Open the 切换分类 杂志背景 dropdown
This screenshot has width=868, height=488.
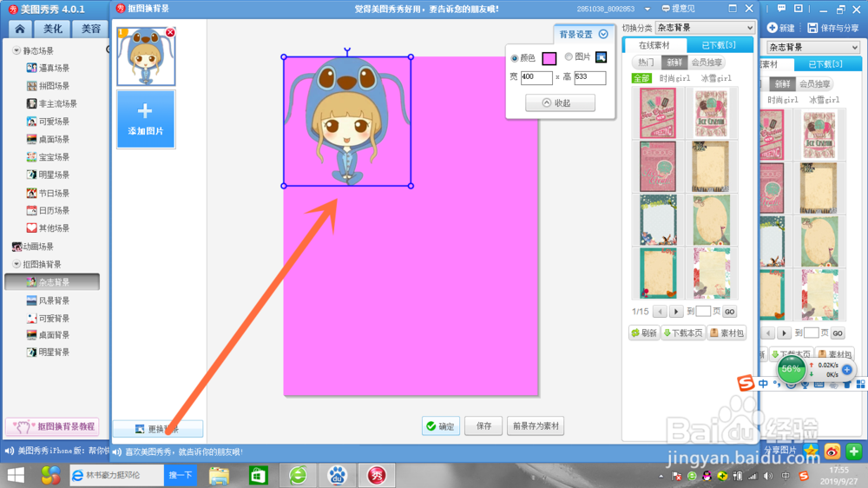tap(705, 28)
